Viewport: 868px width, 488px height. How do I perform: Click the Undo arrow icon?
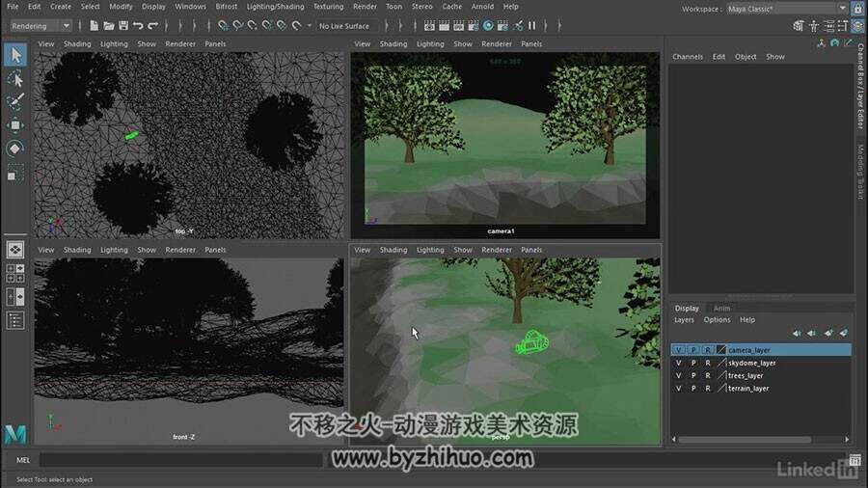(x=138, y=25)
